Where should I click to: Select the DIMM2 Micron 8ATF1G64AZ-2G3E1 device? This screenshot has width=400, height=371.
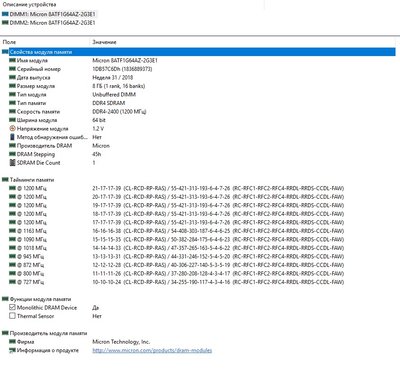coord(52,23)
